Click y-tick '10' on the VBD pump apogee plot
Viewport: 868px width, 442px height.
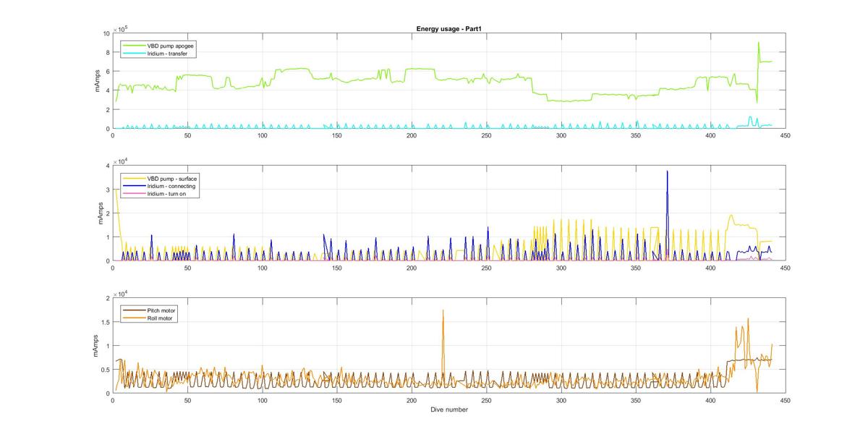pos(106,33)
